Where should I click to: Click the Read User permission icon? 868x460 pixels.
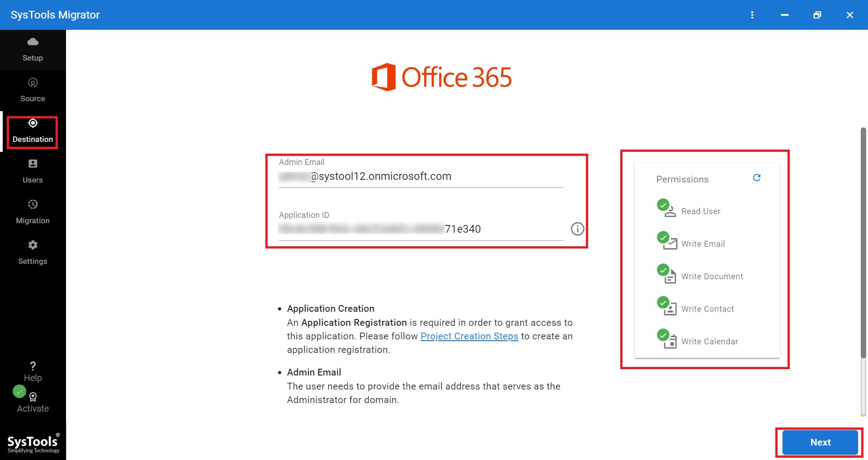click(667, 208)
